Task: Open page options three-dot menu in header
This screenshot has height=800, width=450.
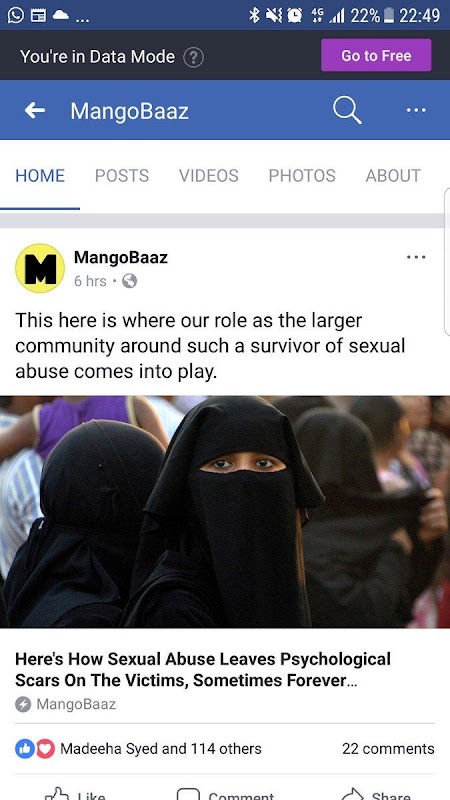Action: (416, 110)
